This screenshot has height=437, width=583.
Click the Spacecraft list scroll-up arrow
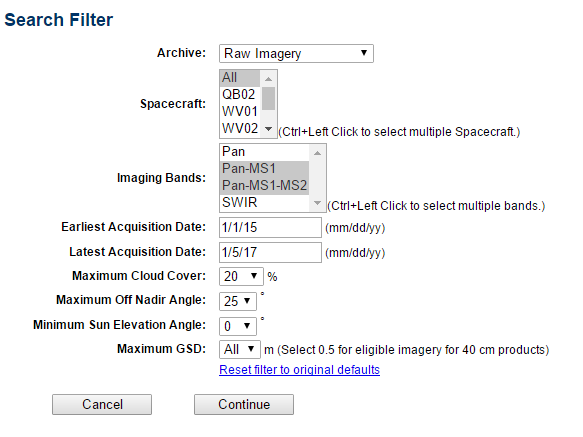point(268,79)
